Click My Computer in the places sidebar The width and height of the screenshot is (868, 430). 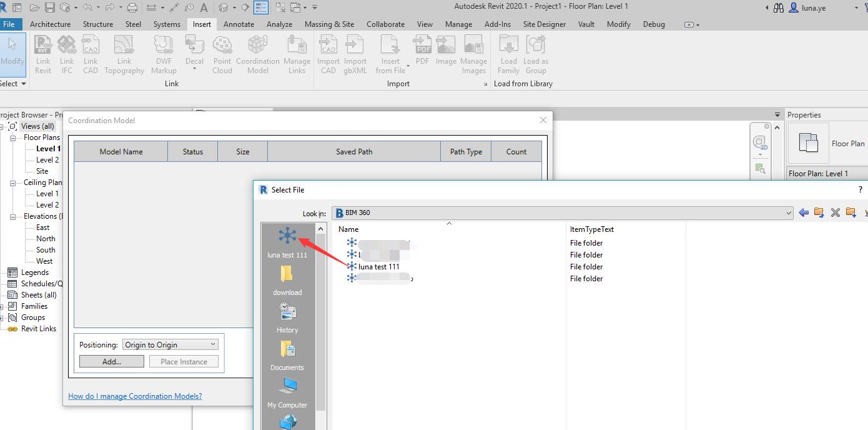[x=287, y=392]
